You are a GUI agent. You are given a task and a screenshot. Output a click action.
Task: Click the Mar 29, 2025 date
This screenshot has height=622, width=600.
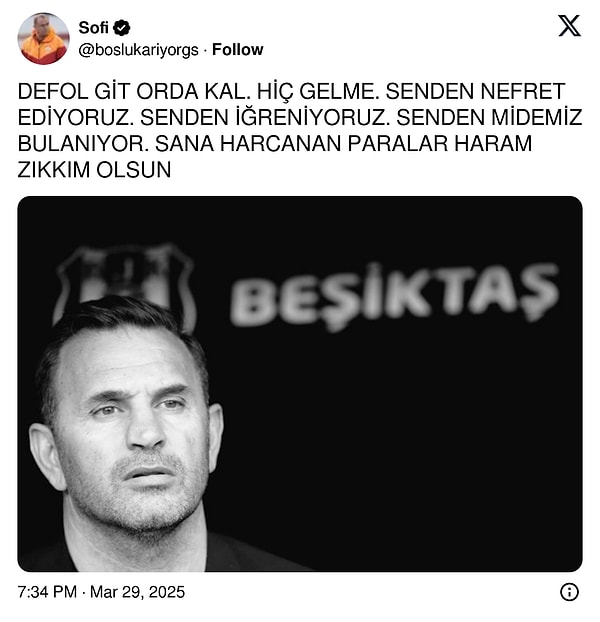coord(137,592)
